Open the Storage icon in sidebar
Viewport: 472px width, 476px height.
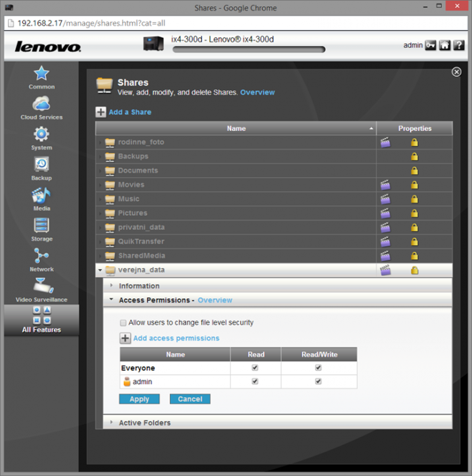coord(41,225)
